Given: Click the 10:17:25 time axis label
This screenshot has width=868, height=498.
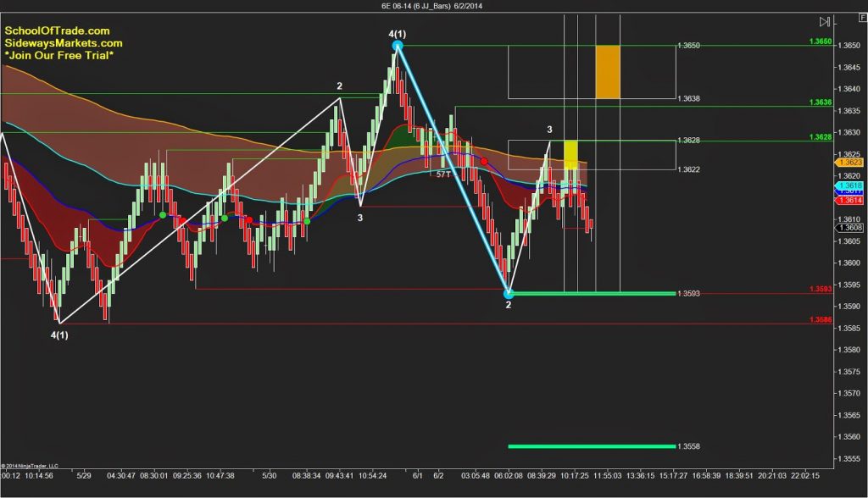Looking at the screenshot, I should click(x=575, y=476).
